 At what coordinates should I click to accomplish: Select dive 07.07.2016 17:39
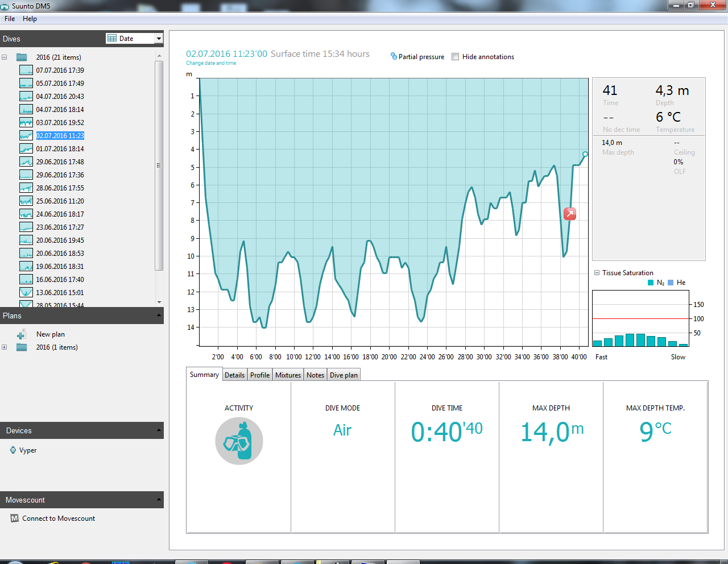click(x=60, y=70)
